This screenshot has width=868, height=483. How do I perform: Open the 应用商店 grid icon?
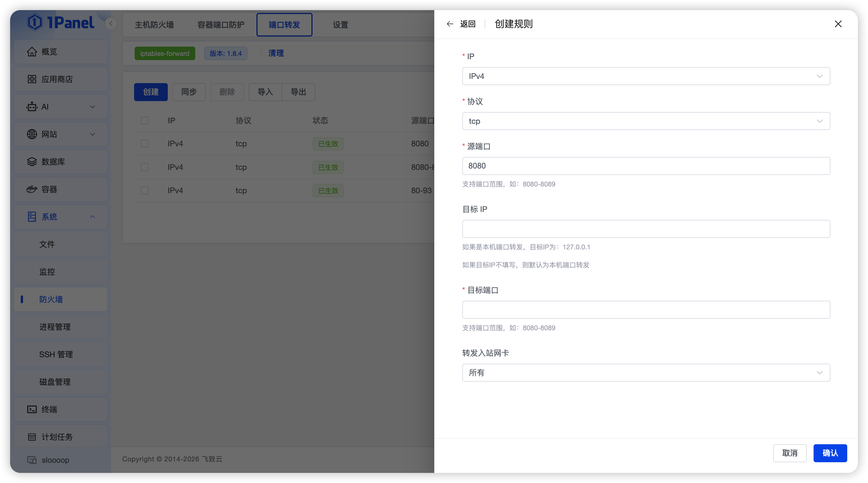(32, 79)
